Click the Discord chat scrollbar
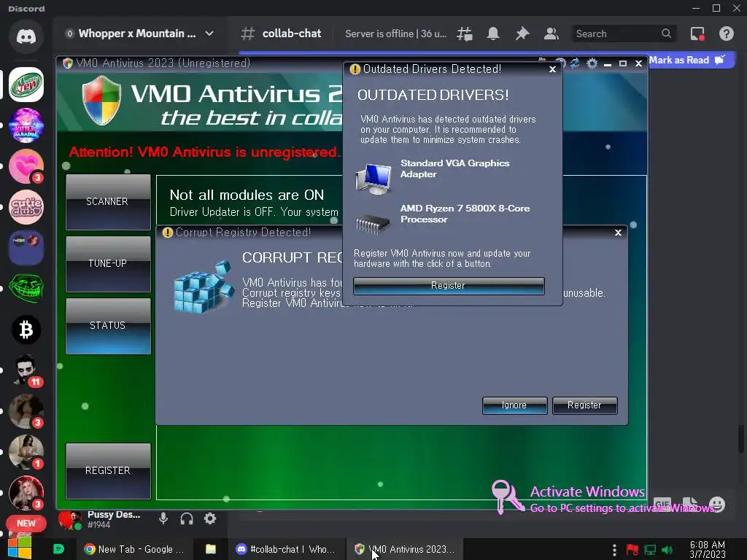 click(x=741, y=439)
